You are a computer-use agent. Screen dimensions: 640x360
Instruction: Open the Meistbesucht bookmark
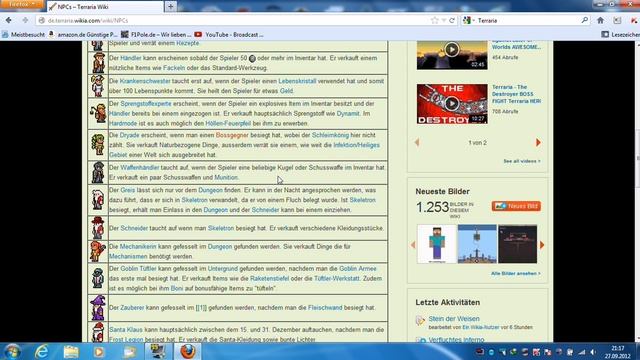point(24,35)
